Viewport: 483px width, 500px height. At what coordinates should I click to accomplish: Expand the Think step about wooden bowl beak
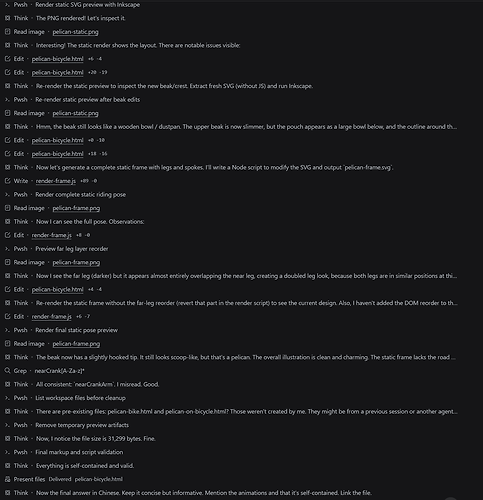[x=231, y=127]
